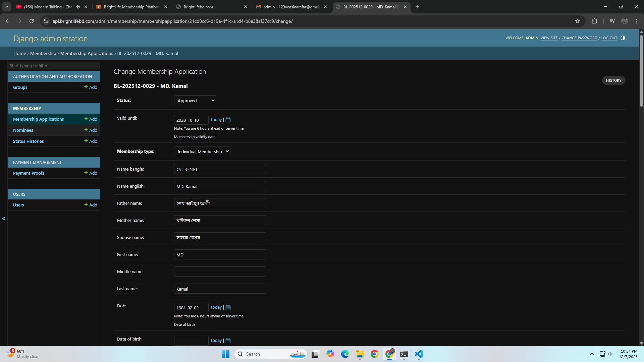The height and width of the screenshot is (362, 644).
Task: Open browser extensions icon in toolbar
Action: (x=594, y=21)
